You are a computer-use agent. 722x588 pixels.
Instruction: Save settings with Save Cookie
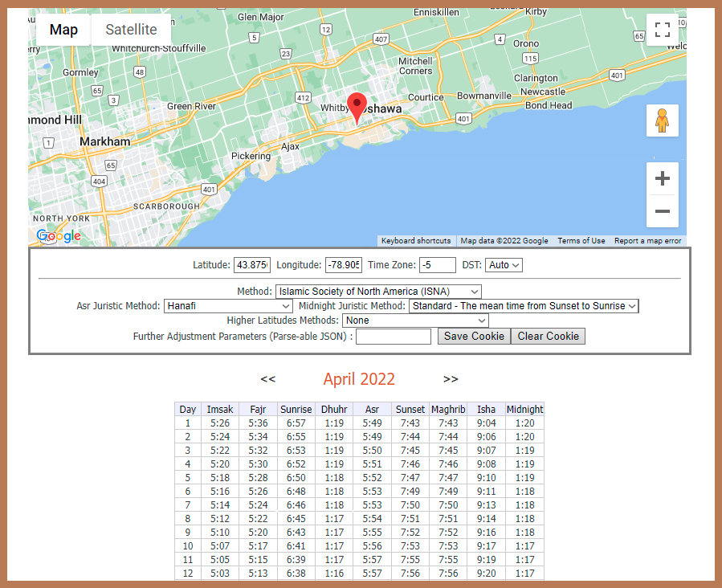[473, 336]
